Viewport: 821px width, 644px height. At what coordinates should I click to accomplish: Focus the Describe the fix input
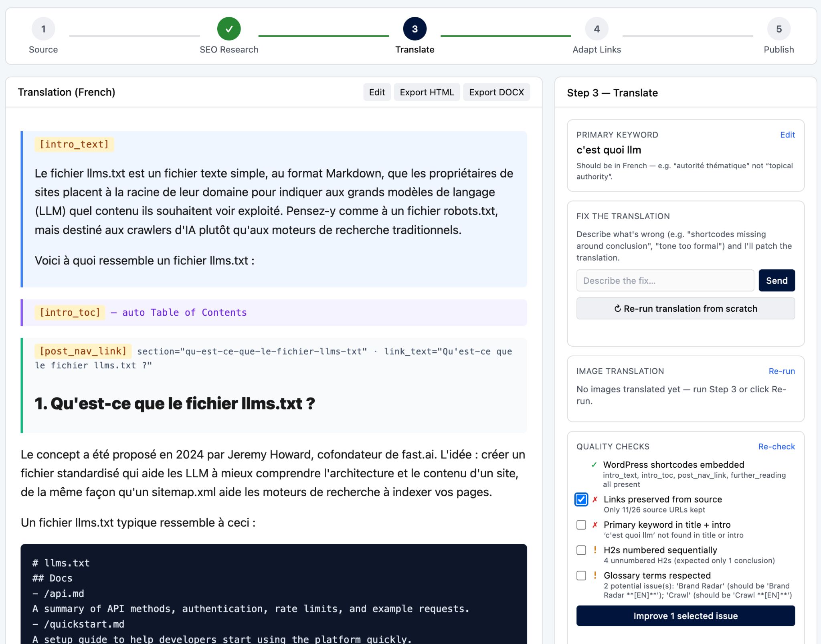[665, 281]
